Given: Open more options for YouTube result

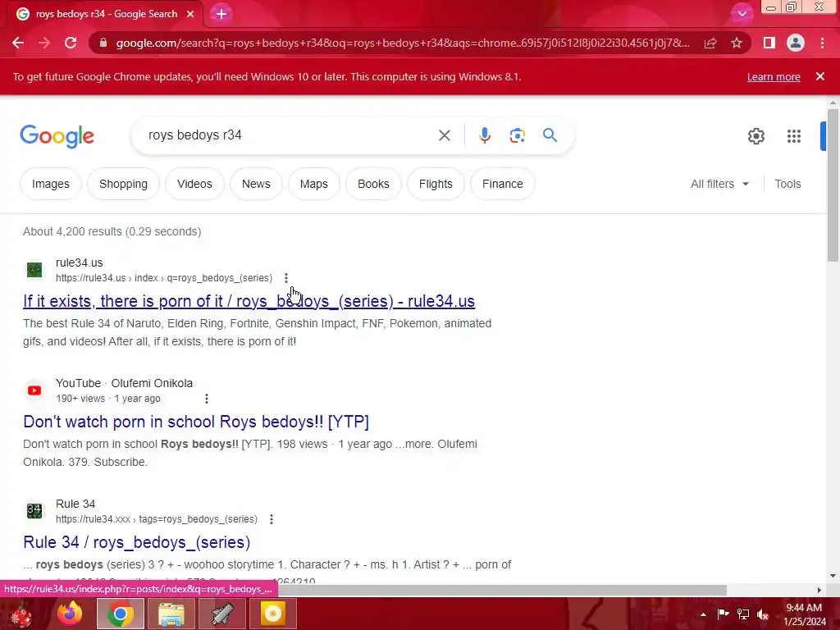Looking at the screenshot, I should pyautogui.click(x=207, y=399).
